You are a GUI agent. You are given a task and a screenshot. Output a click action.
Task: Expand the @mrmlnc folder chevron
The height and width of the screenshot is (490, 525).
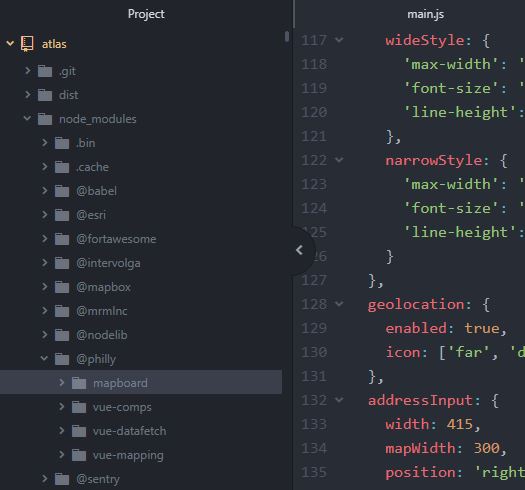pos(45,311)
